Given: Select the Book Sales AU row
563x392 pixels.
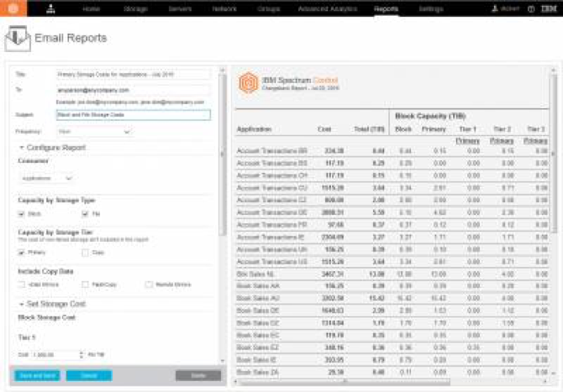Looking at the screenshot, I should pyautogui.click(x=392, y=298).
